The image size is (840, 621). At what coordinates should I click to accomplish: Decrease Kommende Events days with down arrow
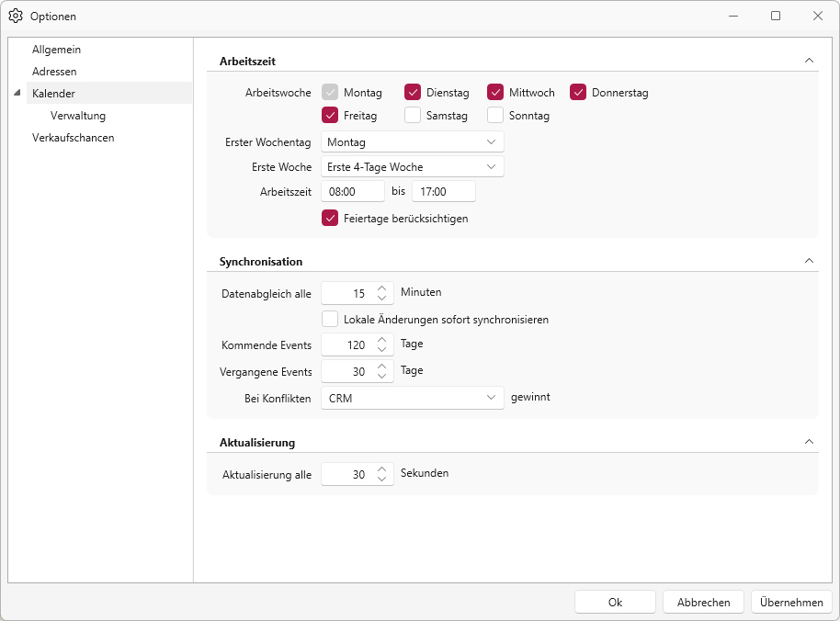[x=381, y=350]
